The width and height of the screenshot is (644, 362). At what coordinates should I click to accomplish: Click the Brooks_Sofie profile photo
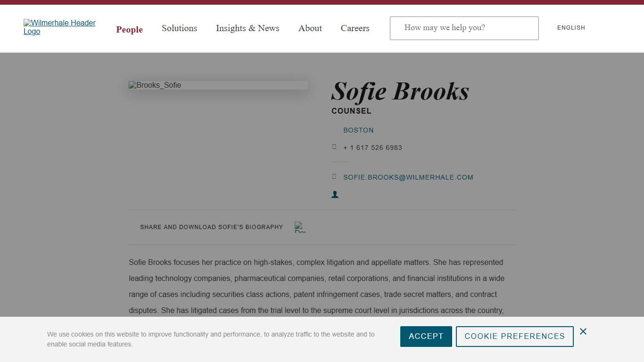218,85
